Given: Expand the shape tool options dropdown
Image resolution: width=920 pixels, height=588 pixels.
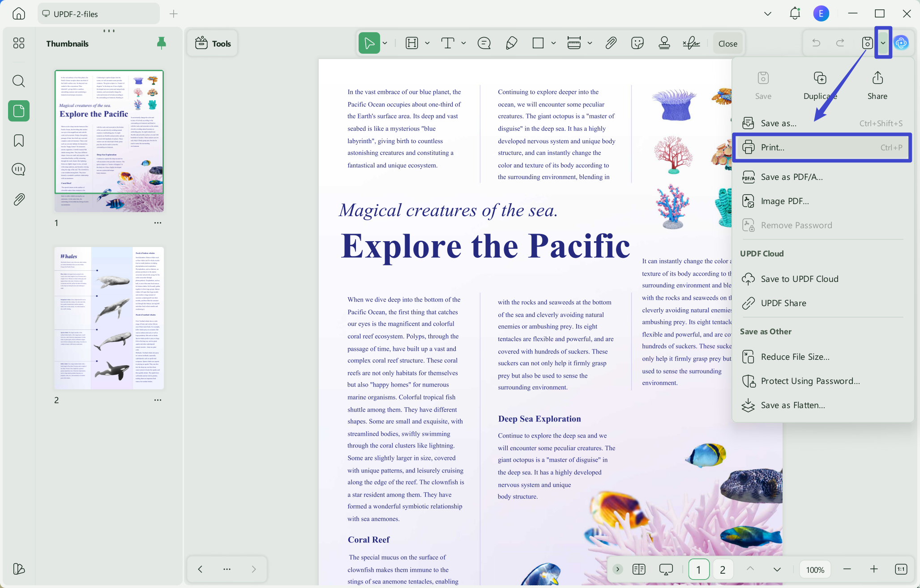Looking at the screenshot, I should 553,43.
